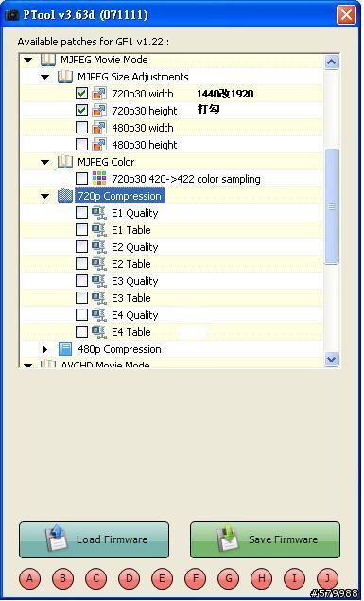Select the E4 Quality label
The height and width of the screenshot is (601, 364).
click(135, 315)
